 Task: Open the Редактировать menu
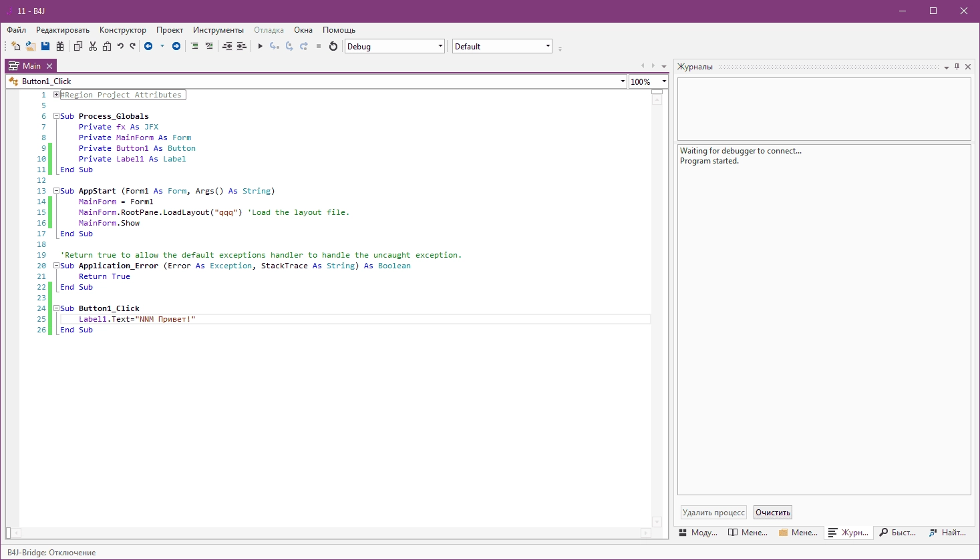[x=63, y=30]
